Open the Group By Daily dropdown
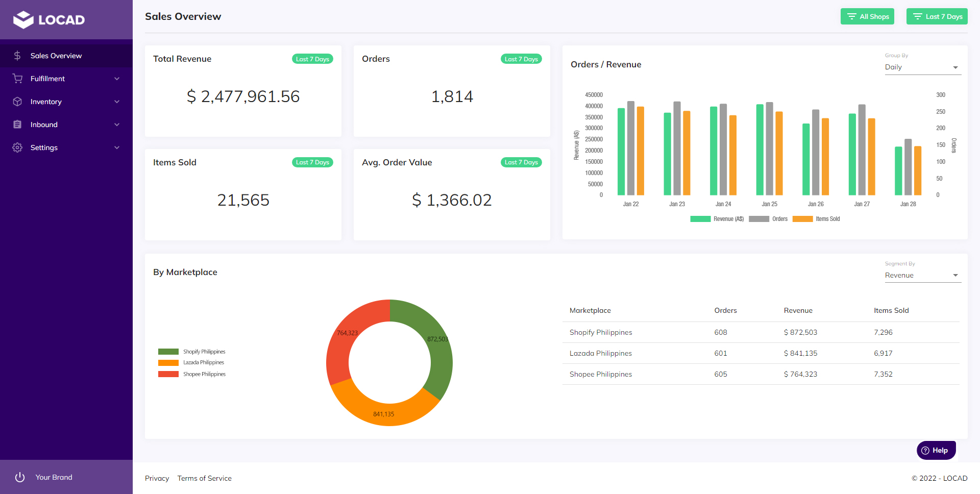Viewport: 980px width, 494px height. point(922,67)
